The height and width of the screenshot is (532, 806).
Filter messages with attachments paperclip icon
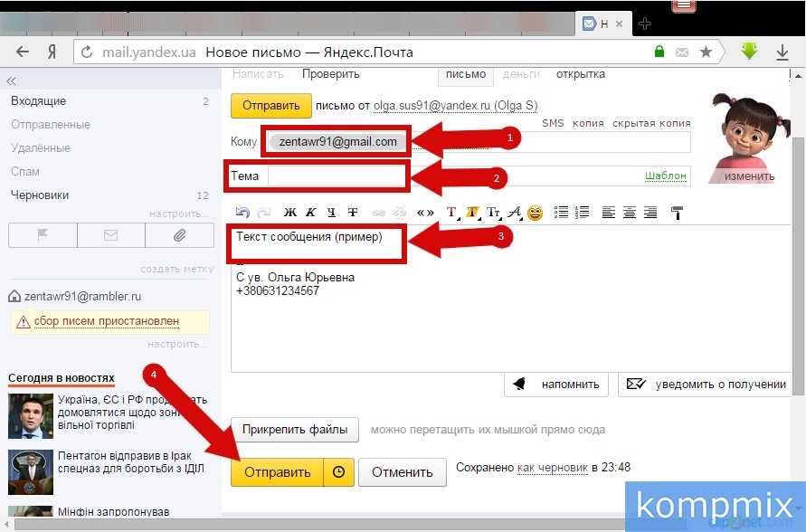tap(179, 235)
